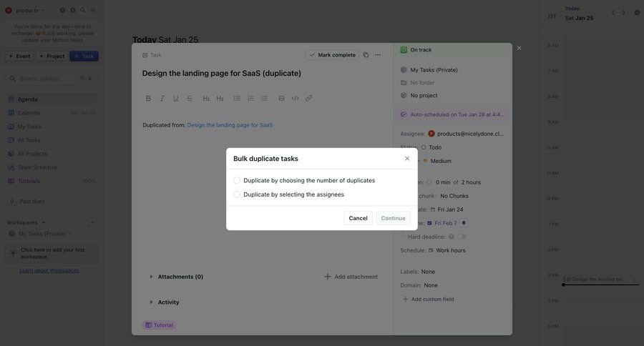The height and width of the screenshot is (346, 644).
Task: Change task status from Todo
Action: pos(431,147)
